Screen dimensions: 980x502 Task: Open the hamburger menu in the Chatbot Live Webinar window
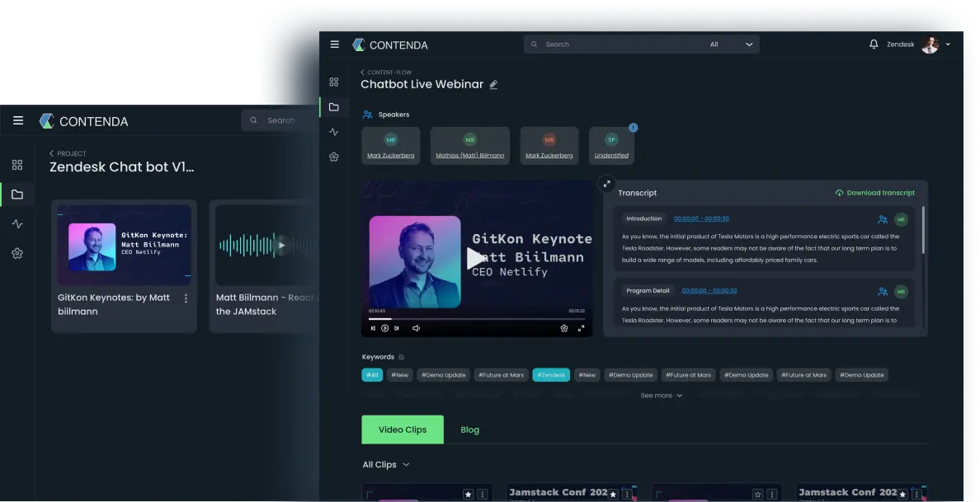tap(335, 45)
